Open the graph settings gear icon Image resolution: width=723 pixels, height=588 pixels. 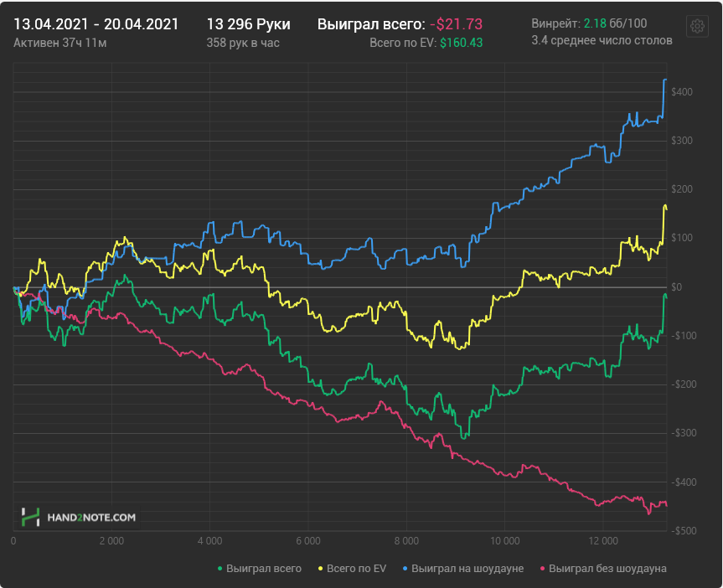coord(697,26)
